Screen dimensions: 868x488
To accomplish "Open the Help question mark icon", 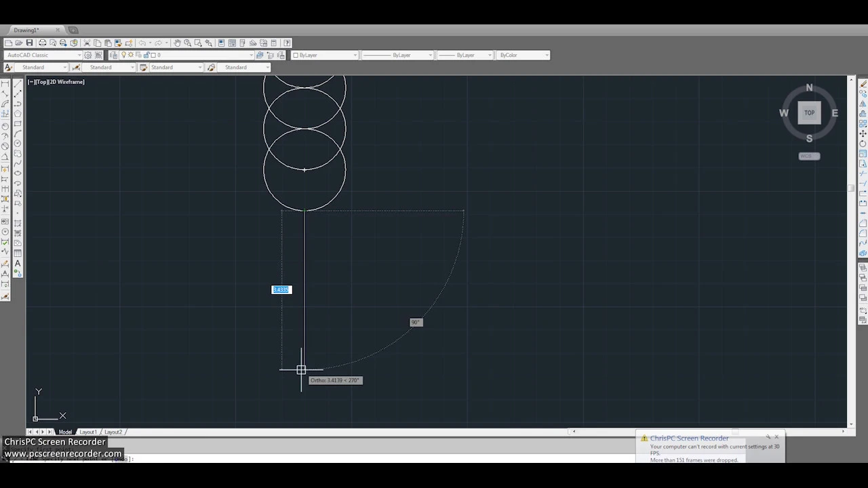I will click(x=287, y=43).
